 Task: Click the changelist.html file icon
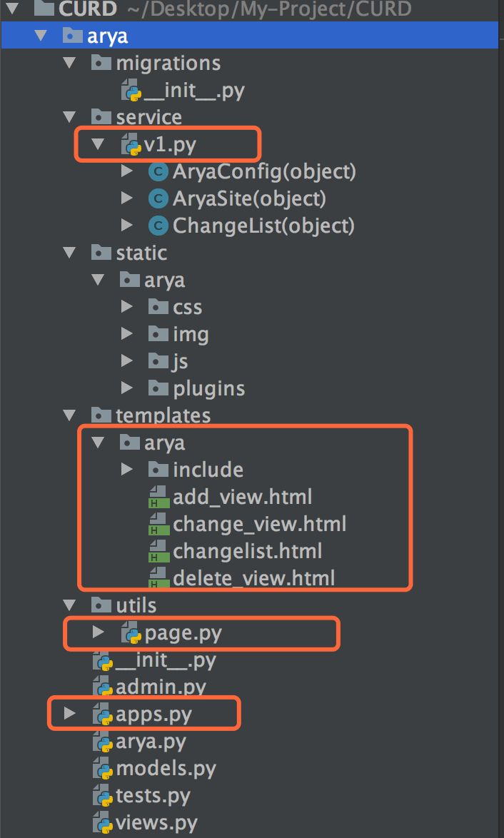(158, 552)
